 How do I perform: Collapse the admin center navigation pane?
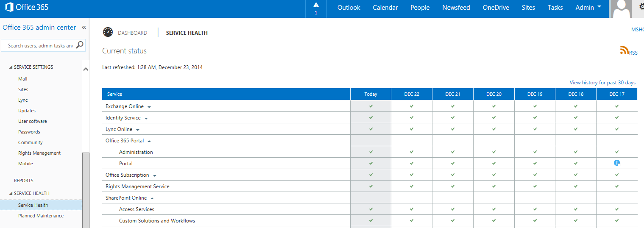pyautogui.click(x=84, y=28)
